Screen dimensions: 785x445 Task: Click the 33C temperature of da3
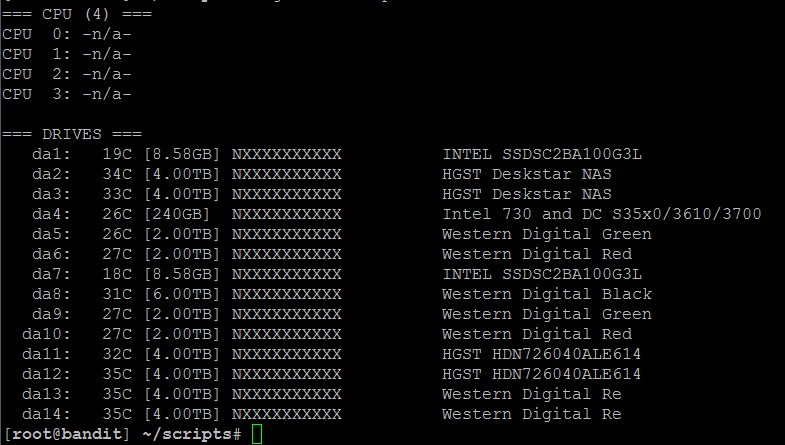tap(117, 194)
